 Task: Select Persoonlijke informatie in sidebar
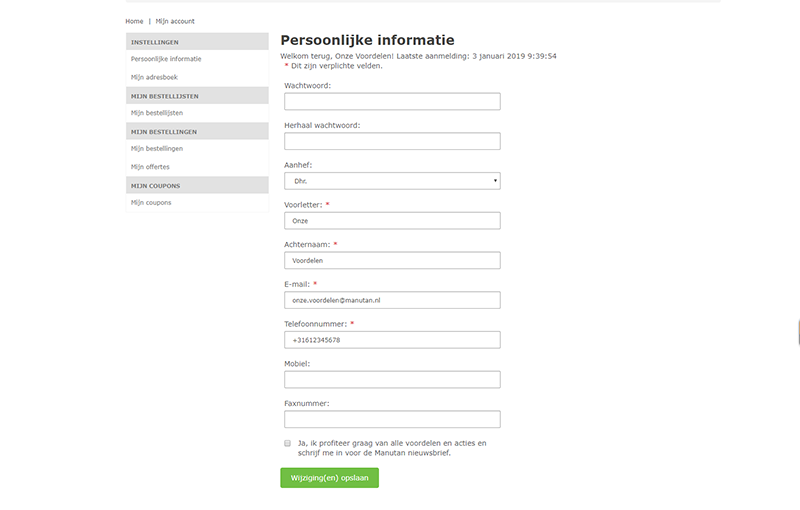pos(166,59)
